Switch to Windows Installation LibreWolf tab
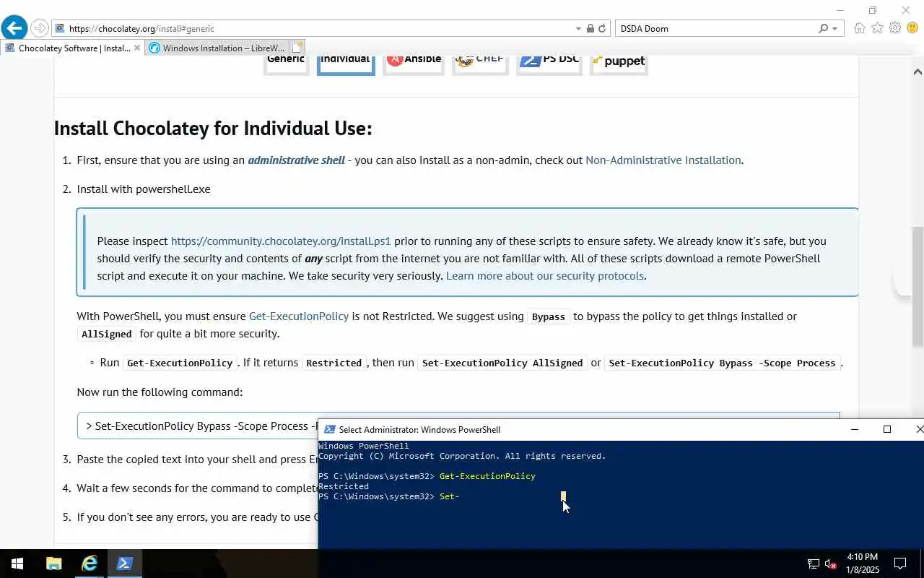924x578 pixels. click(217, 48)
